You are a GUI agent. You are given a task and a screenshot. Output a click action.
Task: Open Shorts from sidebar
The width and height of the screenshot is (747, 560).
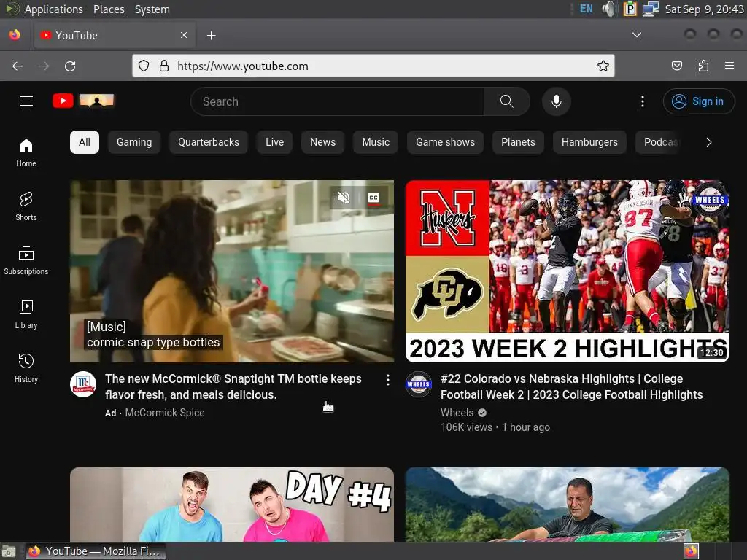click(x=26, y=206)
